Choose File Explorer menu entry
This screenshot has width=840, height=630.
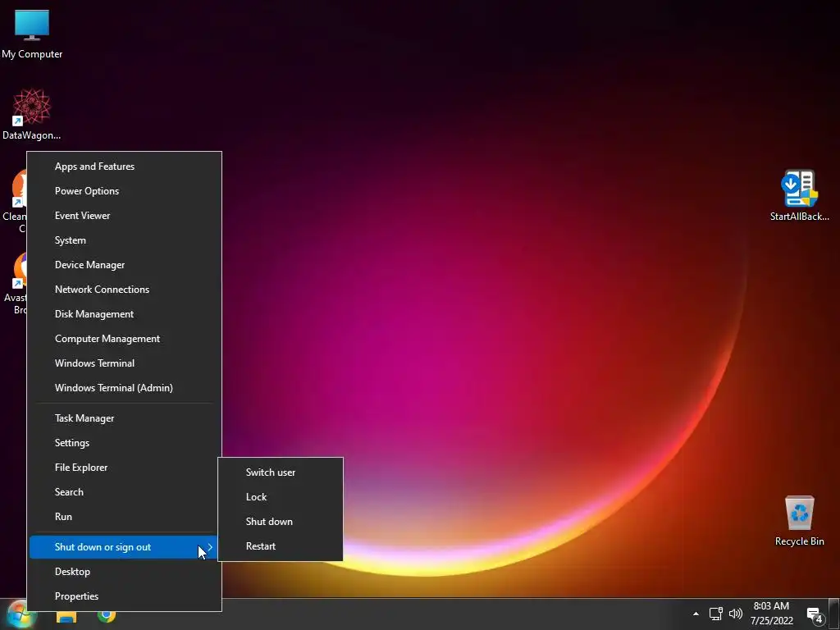125,468
